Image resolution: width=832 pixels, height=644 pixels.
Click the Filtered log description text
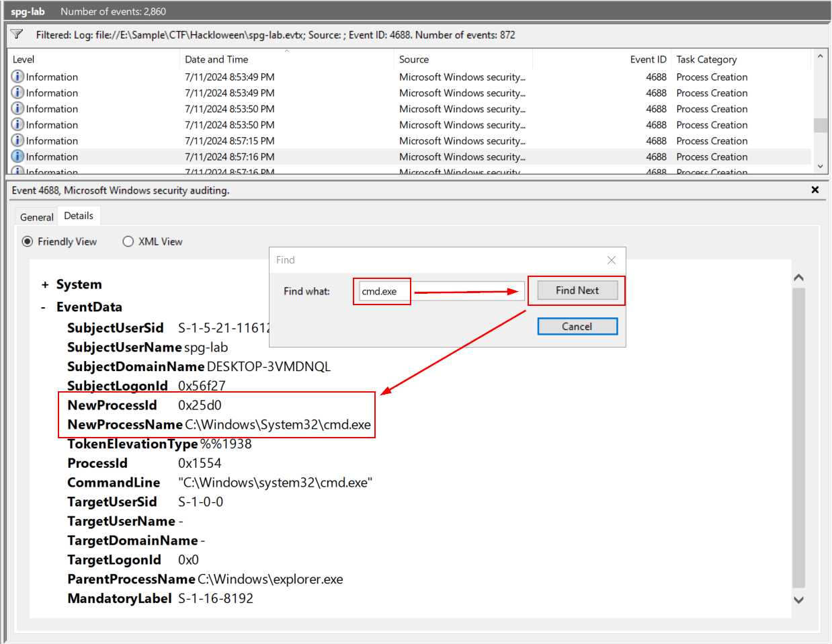(276, 35)
